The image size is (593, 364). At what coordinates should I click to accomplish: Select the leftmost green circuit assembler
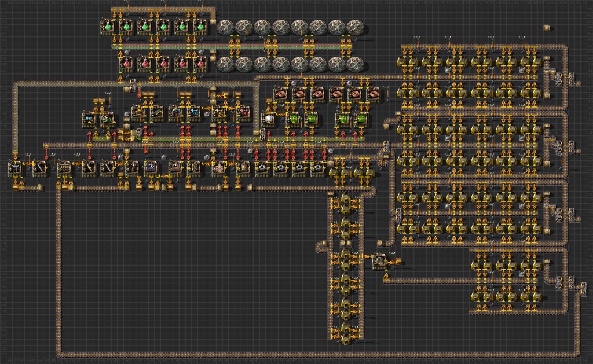[292, 119]
